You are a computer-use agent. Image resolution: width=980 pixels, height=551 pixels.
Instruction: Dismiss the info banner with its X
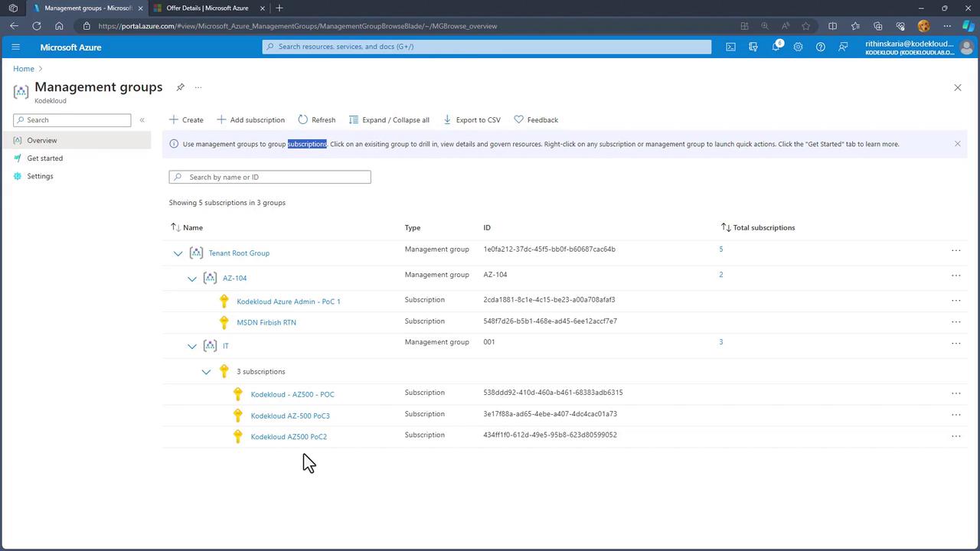[957, 144]
